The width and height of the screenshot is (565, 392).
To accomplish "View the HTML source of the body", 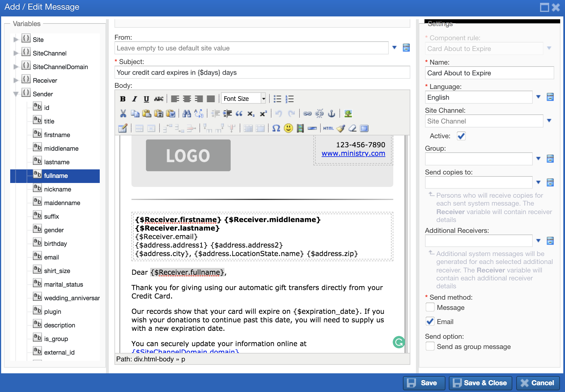I will [x=328, y=128].
